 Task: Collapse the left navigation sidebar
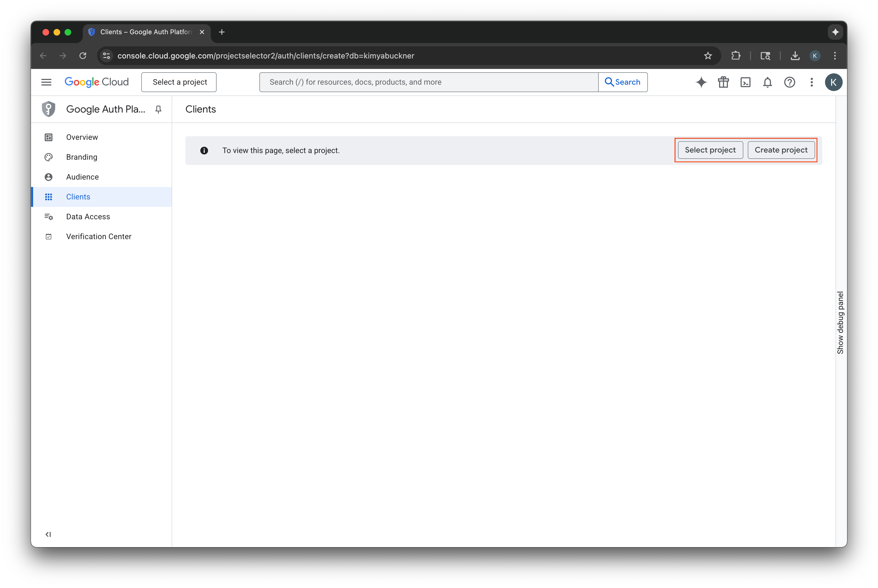(48, 534)
